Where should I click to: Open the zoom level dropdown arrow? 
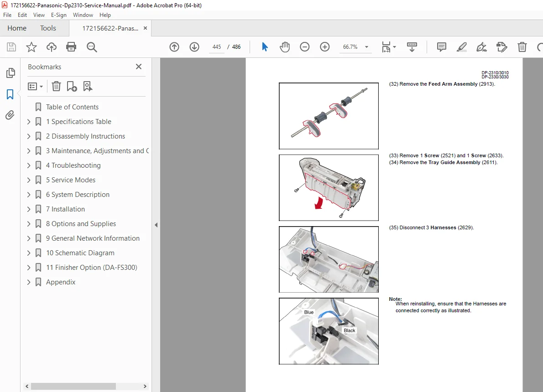pyautogui.click(x=367, y=46)
